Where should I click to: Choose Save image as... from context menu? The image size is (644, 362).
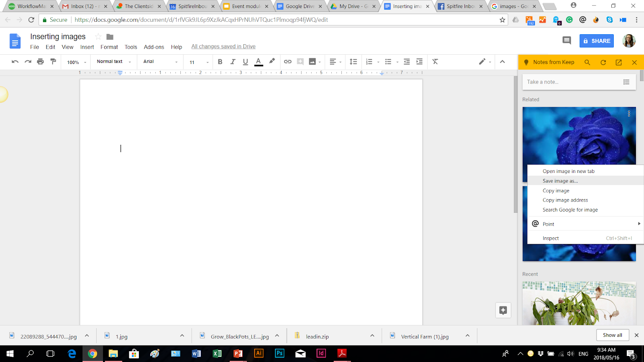pyautogui.click(x=585, y=181)
